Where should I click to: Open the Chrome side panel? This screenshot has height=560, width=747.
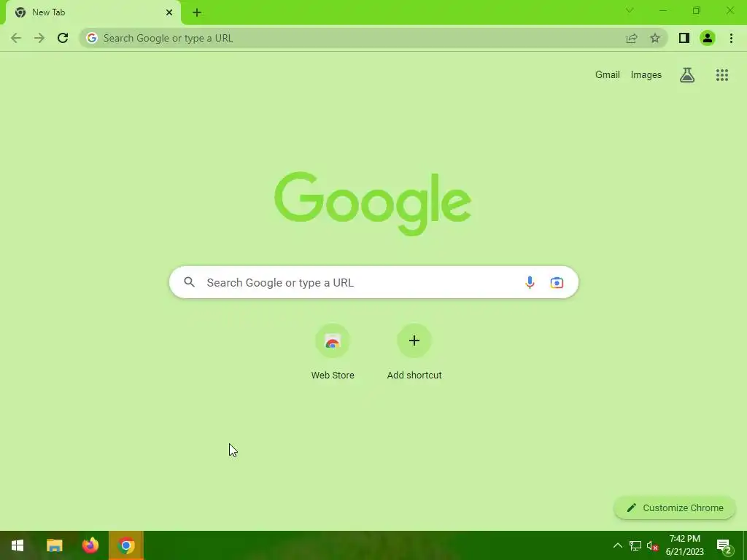coord(684,38)
